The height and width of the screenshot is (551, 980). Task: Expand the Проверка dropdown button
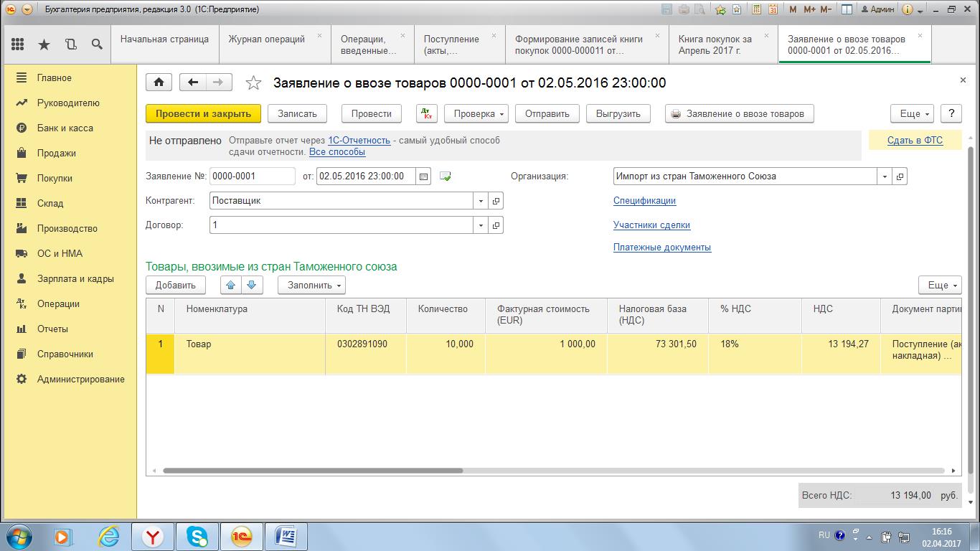476,113
